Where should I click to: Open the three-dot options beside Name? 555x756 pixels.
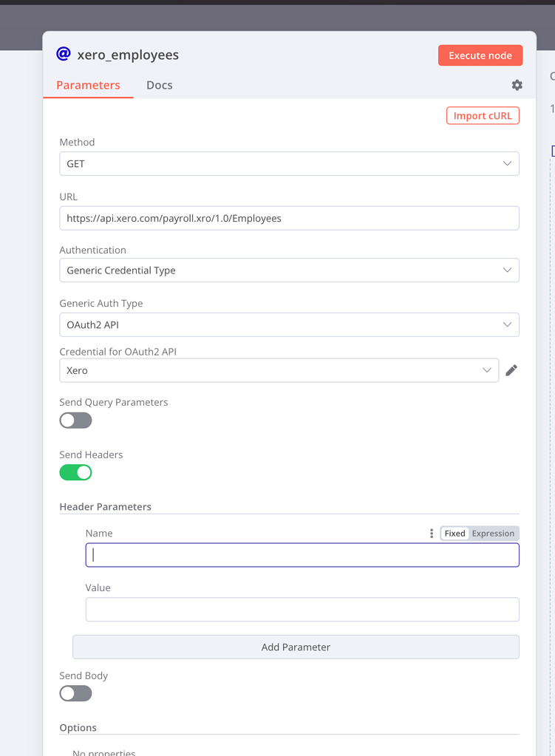[x=432, y=534]
